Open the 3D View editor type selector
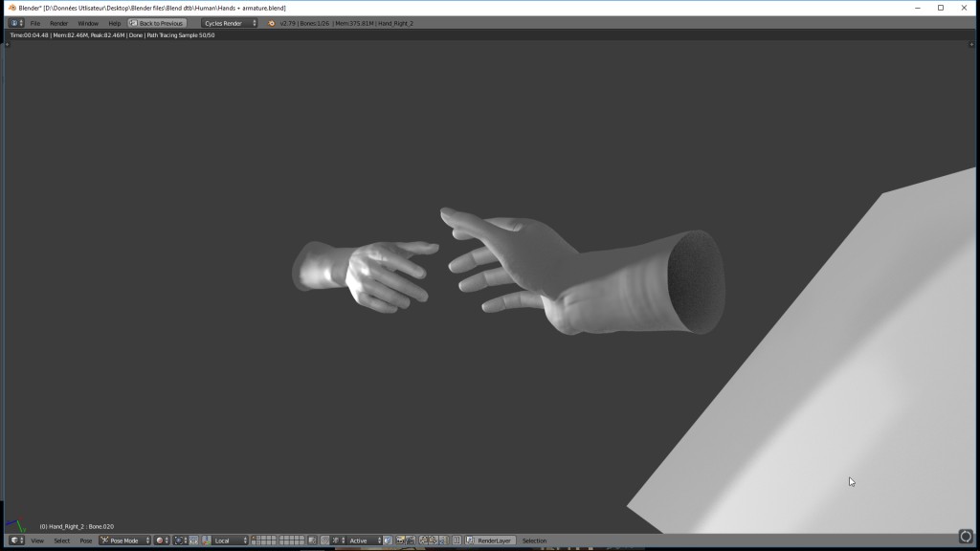The height and width of the screenshot is (551, 980). [16, 540]
